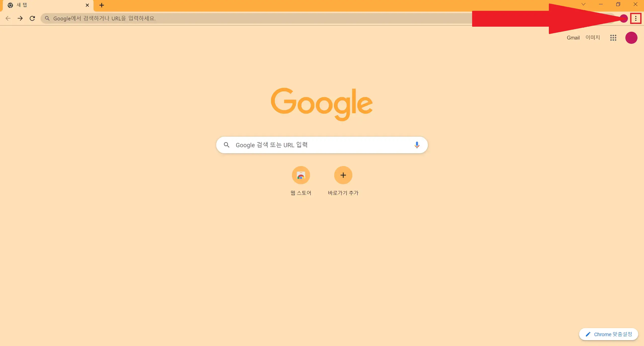Click the 웹 스토어 shortcut icon
The image size is (644, 346).
pyautogui.click(x=301, y=175)
